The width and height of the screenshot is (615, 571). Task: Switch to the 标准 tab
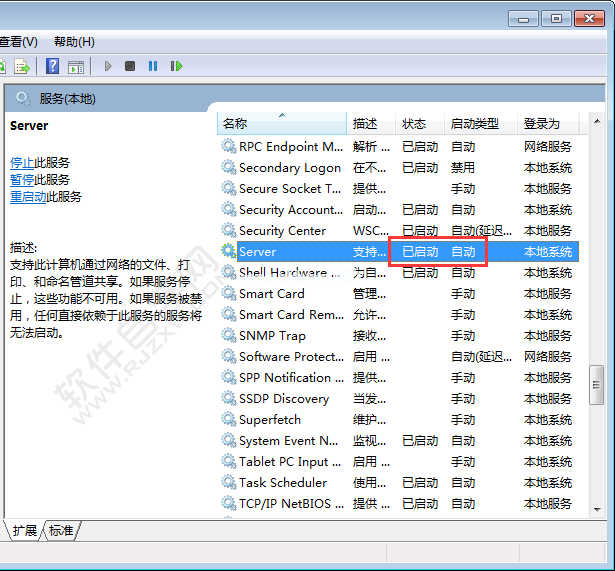61,531
